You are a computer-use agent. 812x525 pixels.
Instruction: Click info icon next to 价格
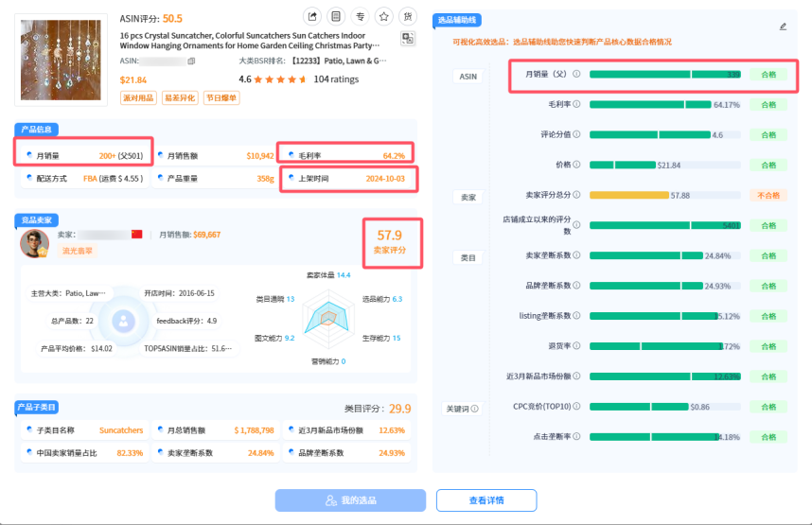tap(576, 165)
